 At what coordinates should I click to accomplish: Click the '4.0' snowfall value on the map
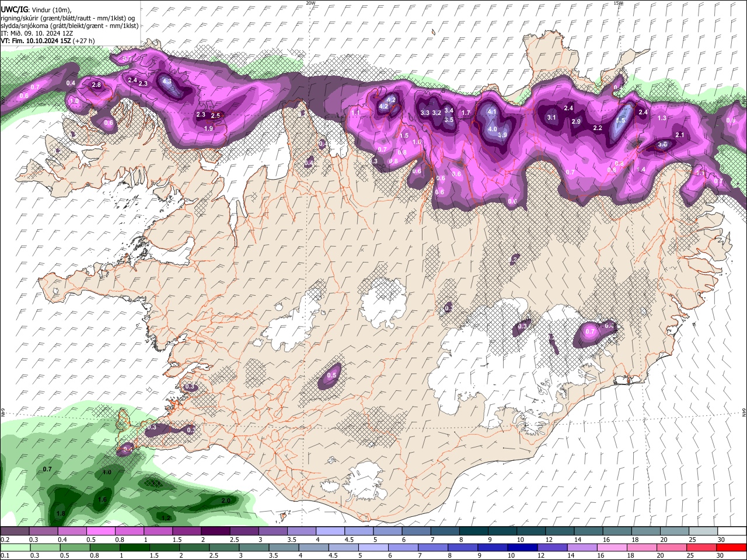493,129
